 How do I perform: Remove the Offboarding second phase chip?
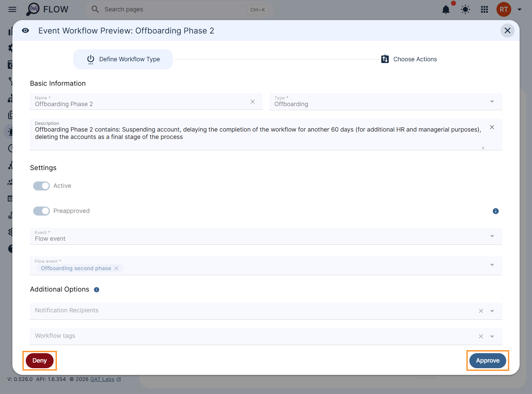click(x=117, y=268)
